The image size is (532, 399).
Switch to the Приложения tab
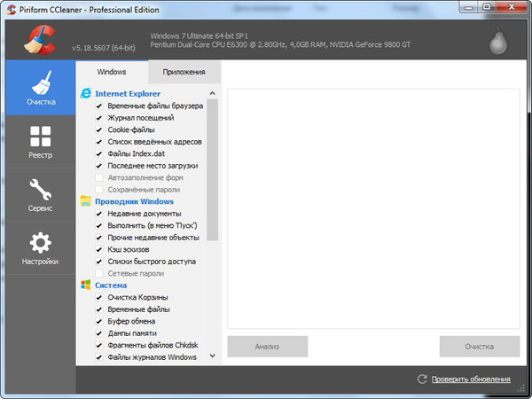click(184, 72)
